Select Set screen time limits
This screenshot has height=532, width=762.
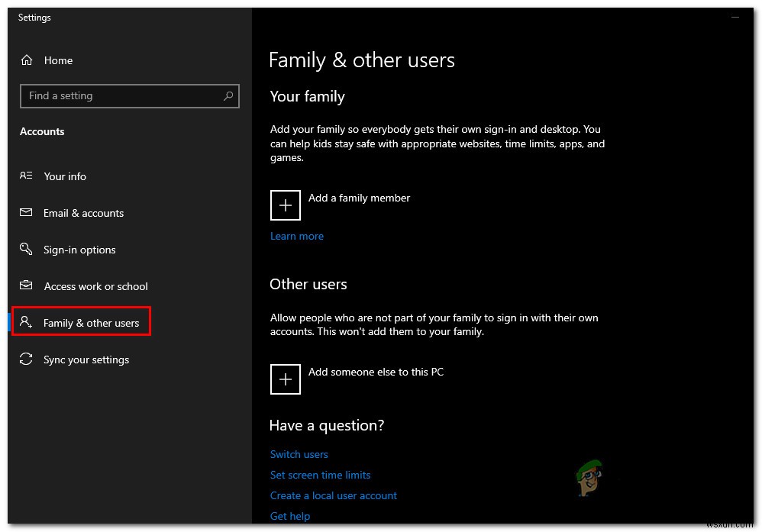(x=320, y=475)
